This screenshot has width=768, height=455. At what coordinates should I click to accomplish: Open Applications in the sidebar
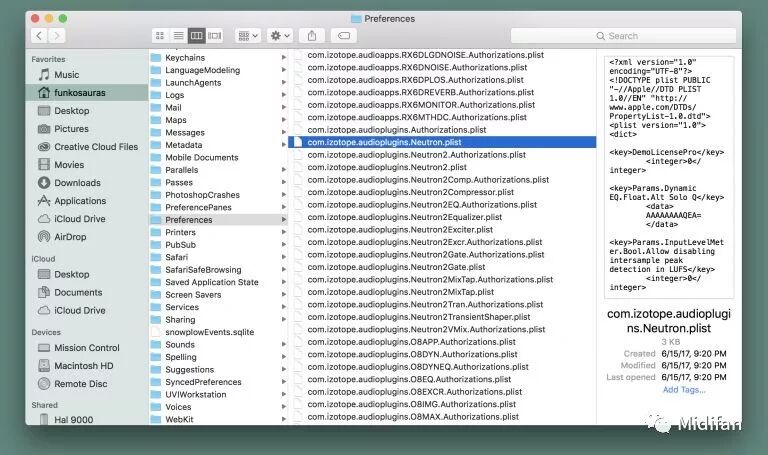tap(87, 201)
